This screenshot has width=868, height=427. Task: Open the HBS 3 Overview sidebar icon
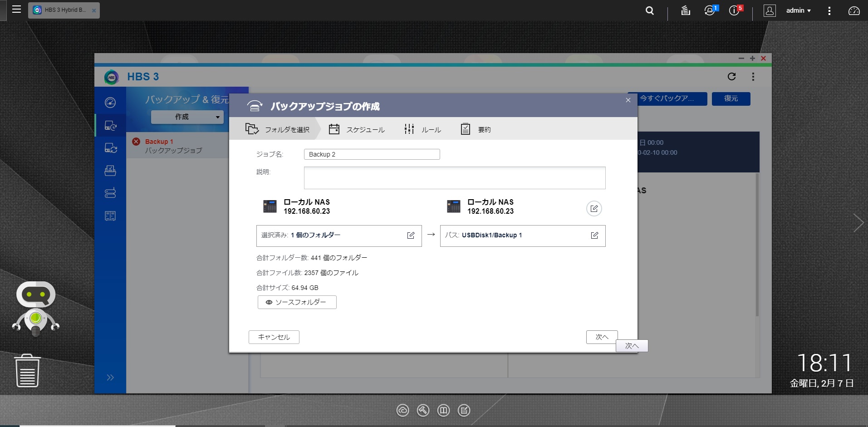click(x=110, y=103)
